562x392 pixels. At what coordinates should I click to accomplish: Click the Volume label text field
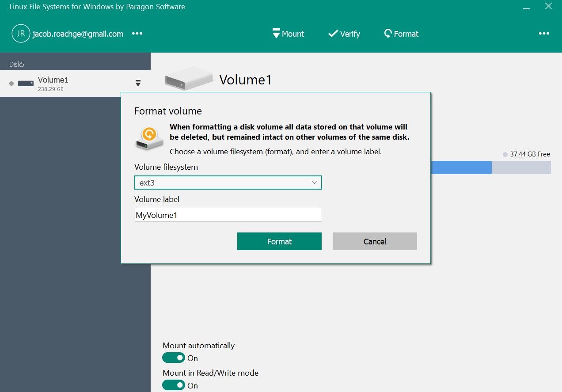pyautogui.click(x=228, y=215)
